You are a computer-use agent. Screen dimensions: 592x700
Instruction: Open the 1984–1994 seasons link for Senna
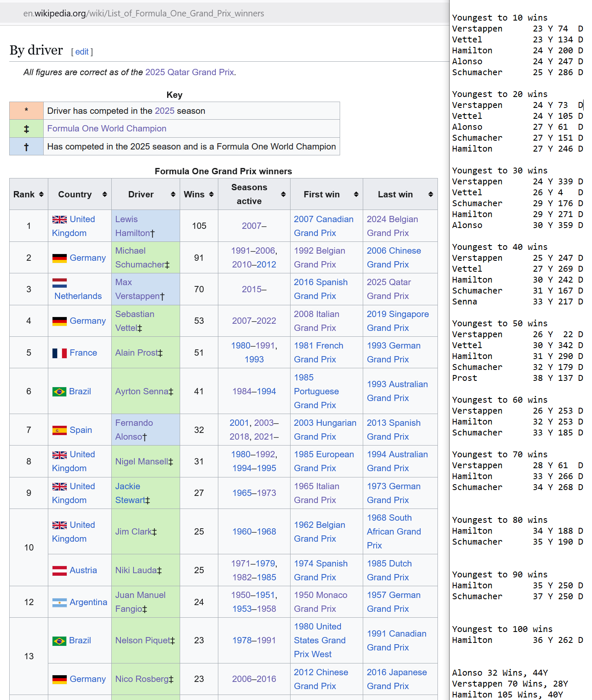point(254,391)
